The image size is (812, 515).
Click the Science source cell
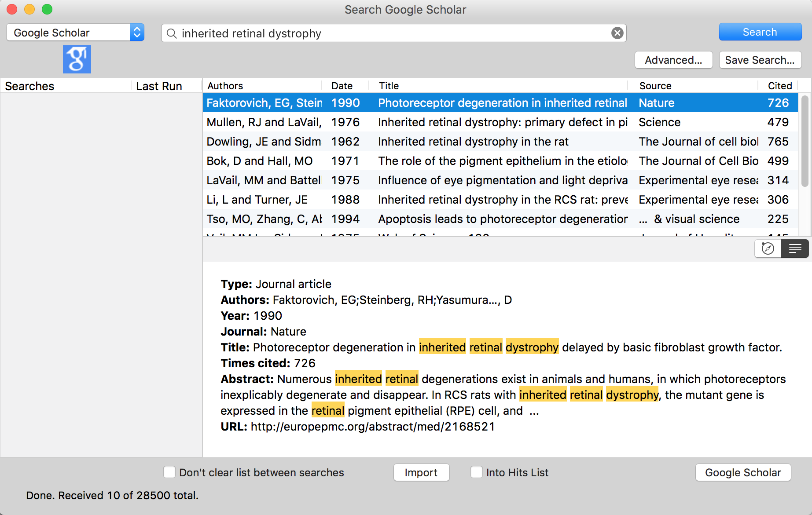tap(659, 122)
